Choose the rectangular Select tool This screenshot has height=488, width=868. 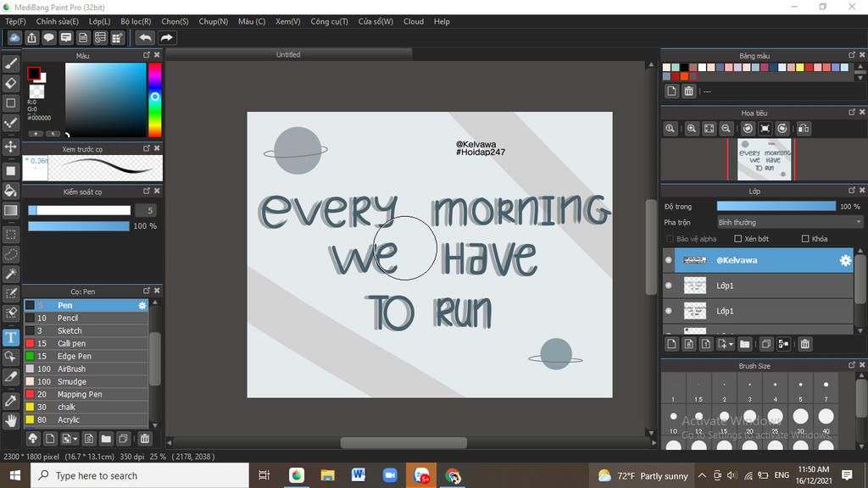click(10, 235)
